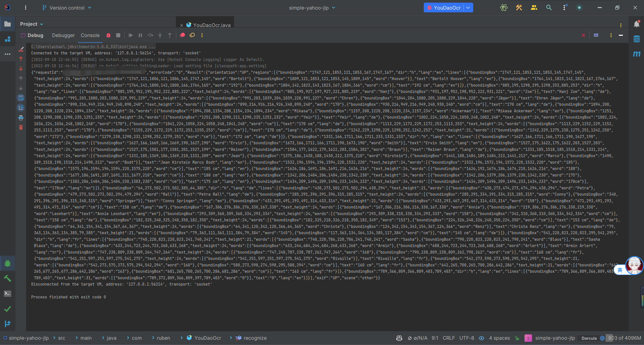This screenshot has height=345, width=644.
Task: Open the simple-yahoo-jlp project dropdown
Action: point(312,8)
